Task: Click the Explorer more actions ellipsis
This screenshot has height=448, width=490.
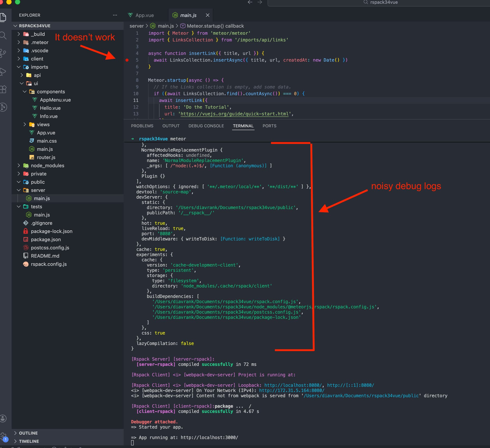Action: pos(115,15)
